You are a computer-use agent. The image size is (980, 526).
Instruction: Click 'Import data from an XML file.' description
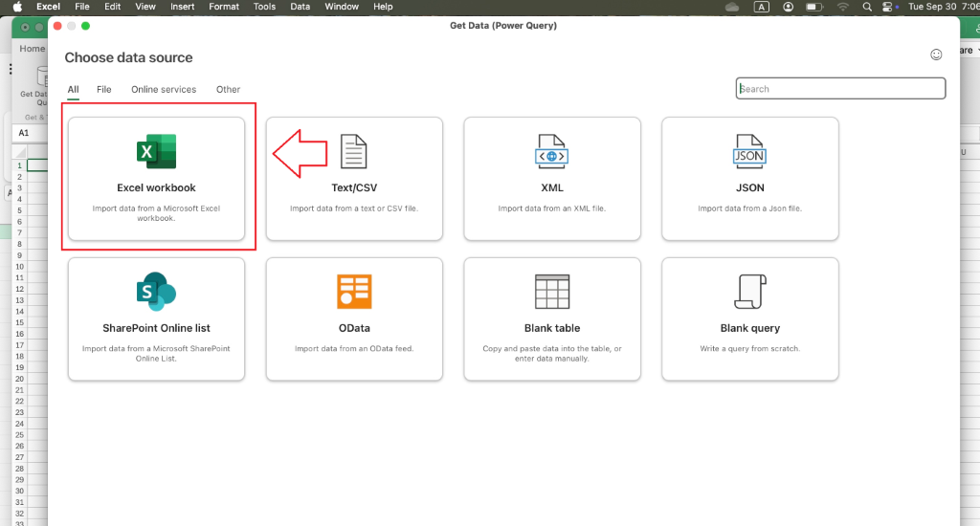click(x=552, y=208)
